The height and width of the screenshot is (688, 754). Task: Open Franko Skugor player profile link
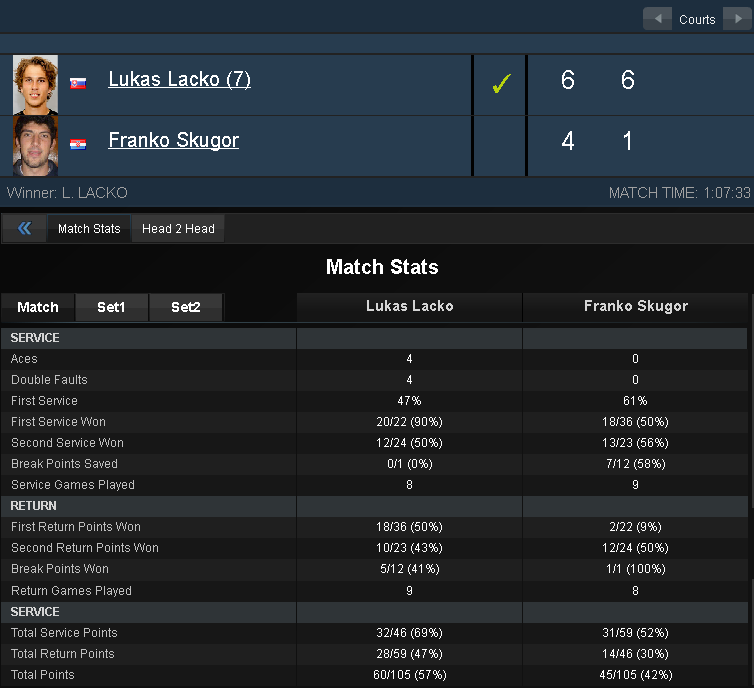[174, 140]
